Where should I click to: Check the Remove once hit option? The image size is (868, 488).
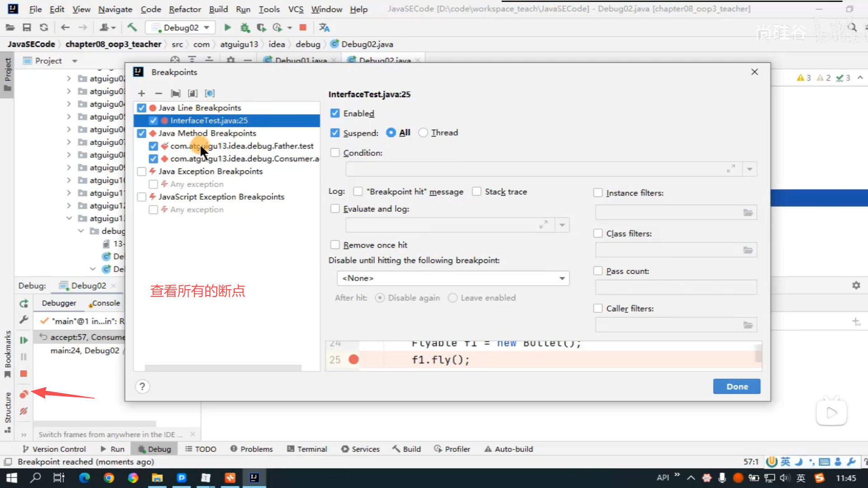(x=335, y=245)
